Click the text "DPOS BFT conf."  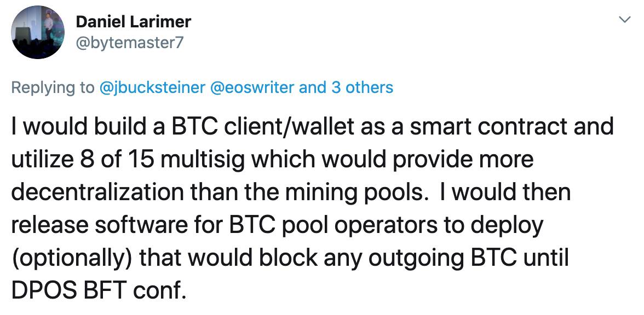(99, 290)
